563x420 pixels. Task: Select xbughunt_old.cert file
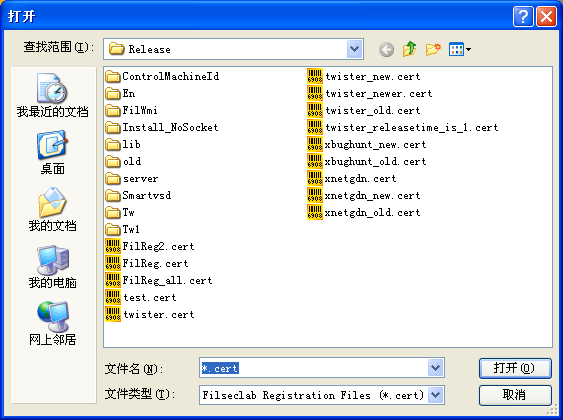click(x=367, y=162)
